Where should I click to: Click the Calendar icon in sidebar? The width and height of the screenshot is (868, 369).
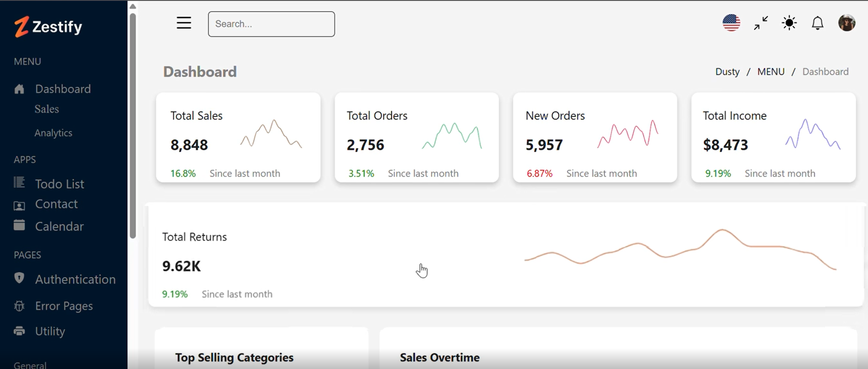19,225
